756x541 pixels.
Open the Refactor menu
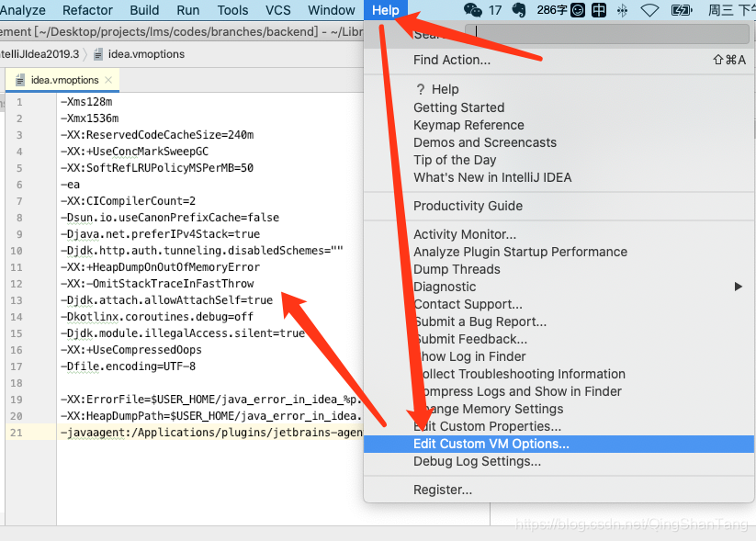coord(87,10)
